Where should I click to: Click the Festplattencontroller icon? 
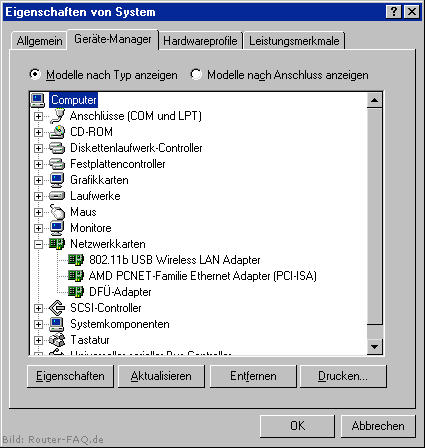point(57,164)
